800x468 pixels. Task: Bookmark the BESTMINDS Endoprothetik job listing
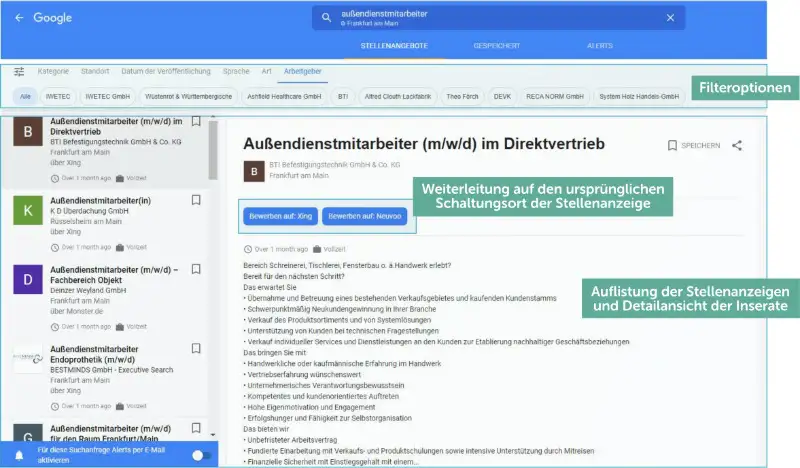pyautogui.click(x=196, y=349)
